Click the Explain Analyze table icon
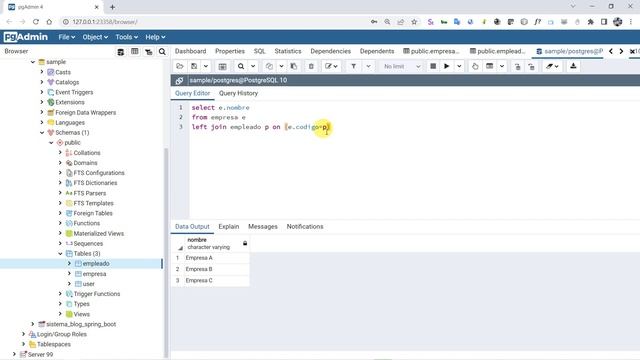The height and width of the screenshot is (360, 640). 489,66
